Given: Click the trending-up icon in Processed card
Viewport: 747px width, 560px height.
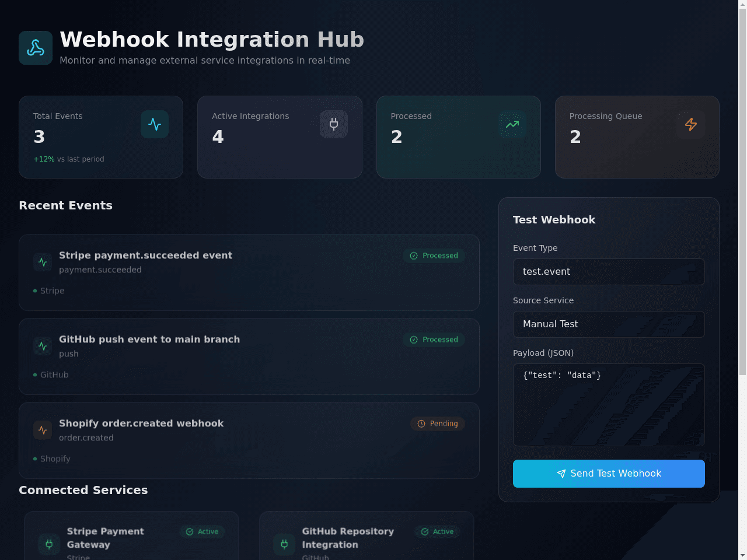Looking at the screenshot, I should [512, 124].
